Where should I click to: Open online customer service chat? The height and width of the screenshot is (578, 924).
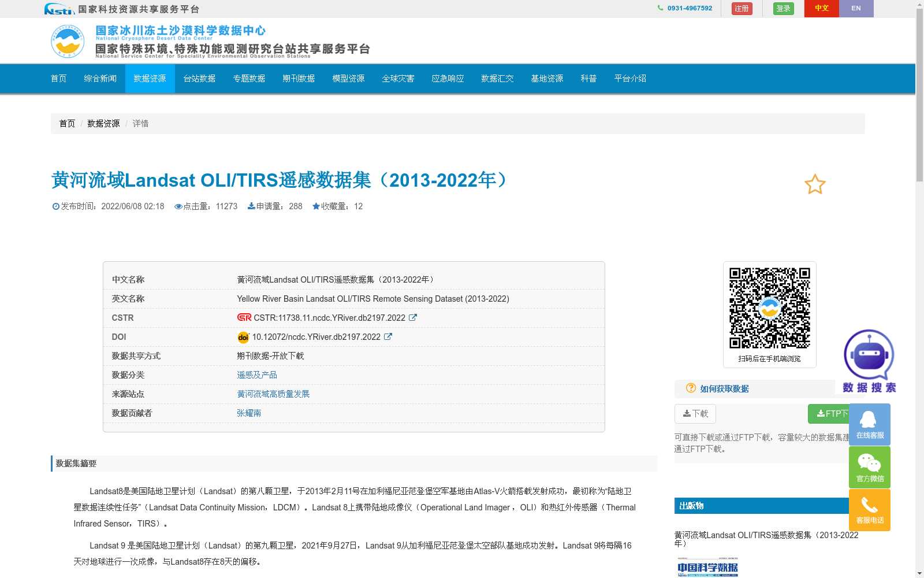[x=870, y=424]
